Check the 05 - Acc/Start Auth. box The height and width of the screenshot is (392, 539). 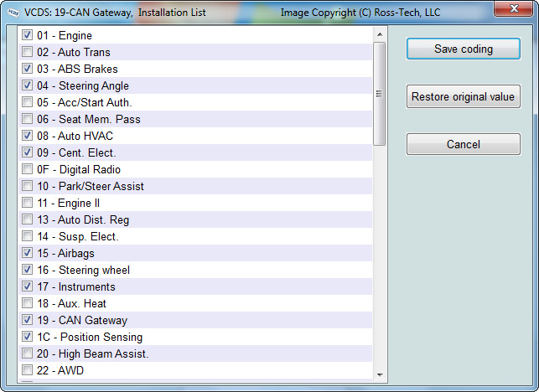(27, 102)
